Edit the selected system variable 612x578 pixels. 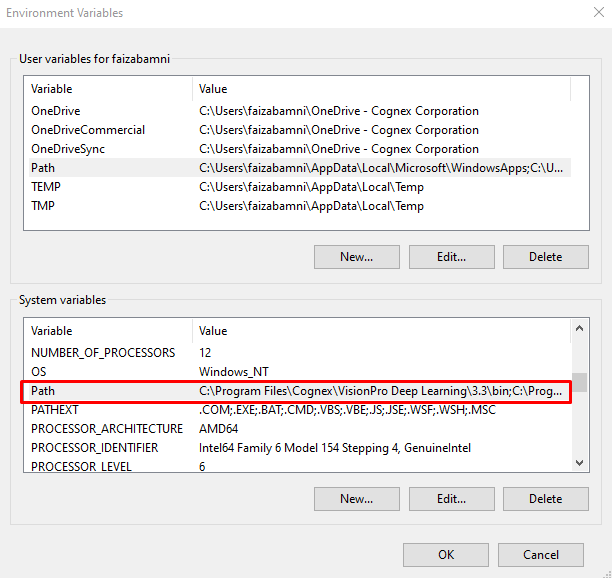click(451, 499)
